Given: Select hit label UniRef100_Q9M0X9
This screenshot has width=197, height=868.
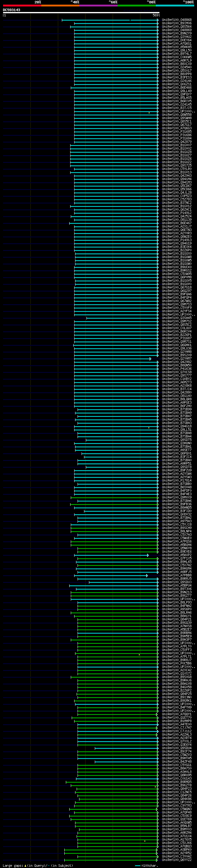Looking at the screenshot, I should click(x=177, y=497).
